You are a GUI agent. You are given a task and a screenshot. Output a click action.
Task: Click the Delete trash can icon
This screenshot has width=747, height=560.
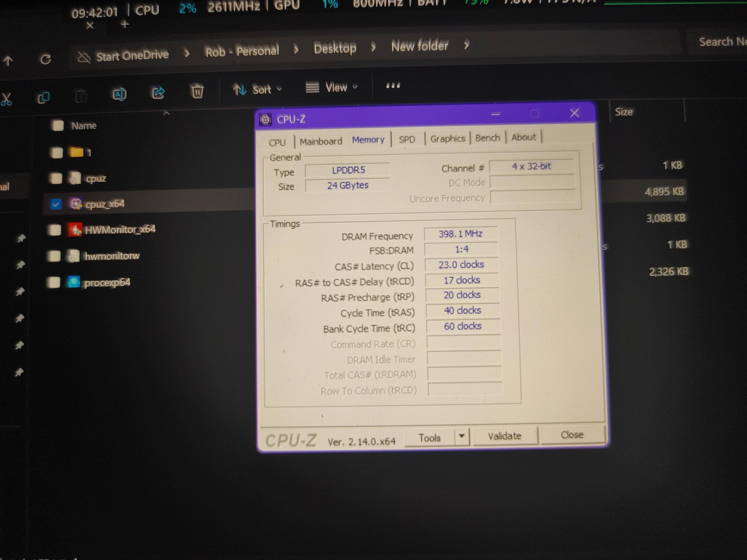point(197,91)
